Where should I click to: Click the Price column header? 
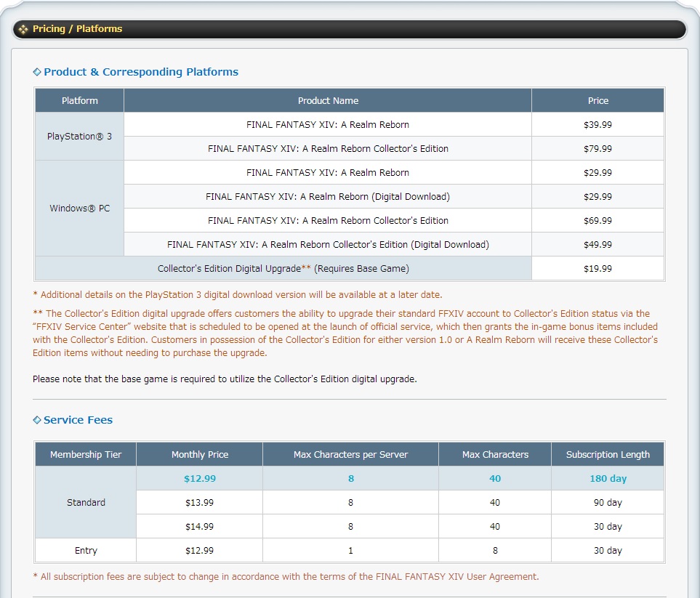pyautogui.click(x=598, y=100)
